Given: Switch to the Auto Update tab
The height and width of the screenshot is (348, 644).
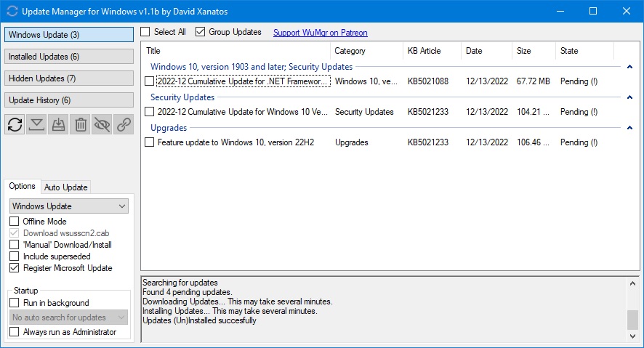Looking at the screenshot, I should pyautogui.click(x=65, y=187).
